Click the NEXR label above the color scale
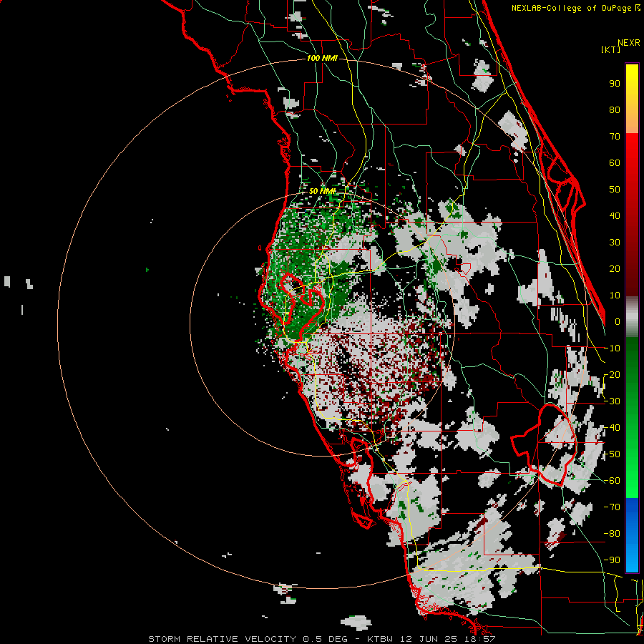Screen dimensions: 644x644 (629, 43)
